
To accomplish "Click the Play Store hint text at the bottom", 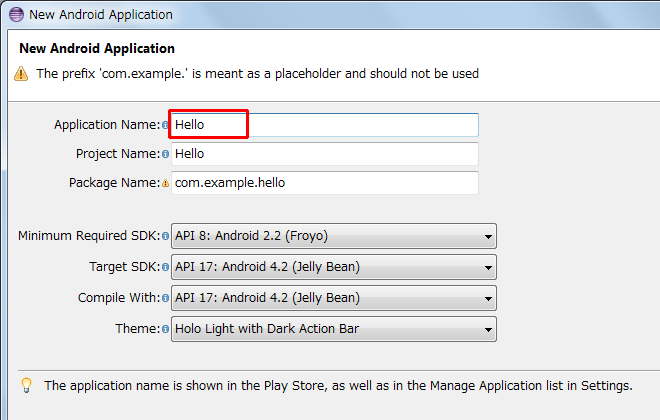I will click(x=338, y=385).
